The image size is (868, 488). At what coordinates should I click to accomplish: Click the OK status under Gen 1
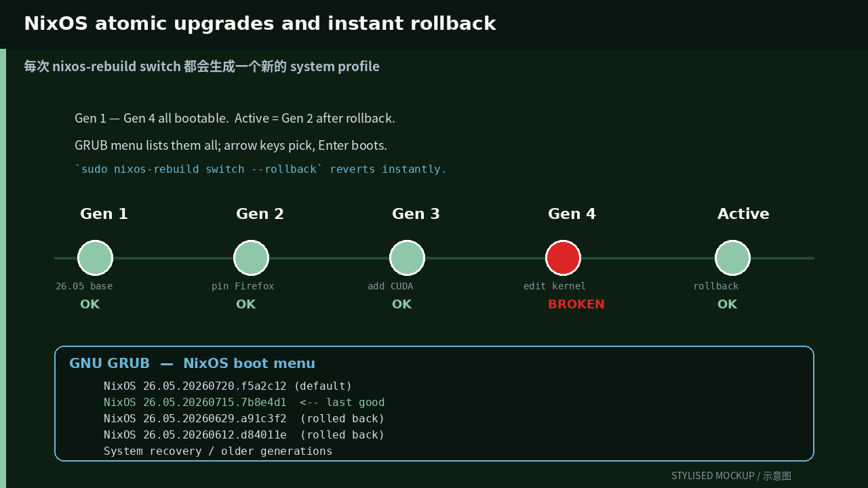pyautogui.click(x=90, y=304)
